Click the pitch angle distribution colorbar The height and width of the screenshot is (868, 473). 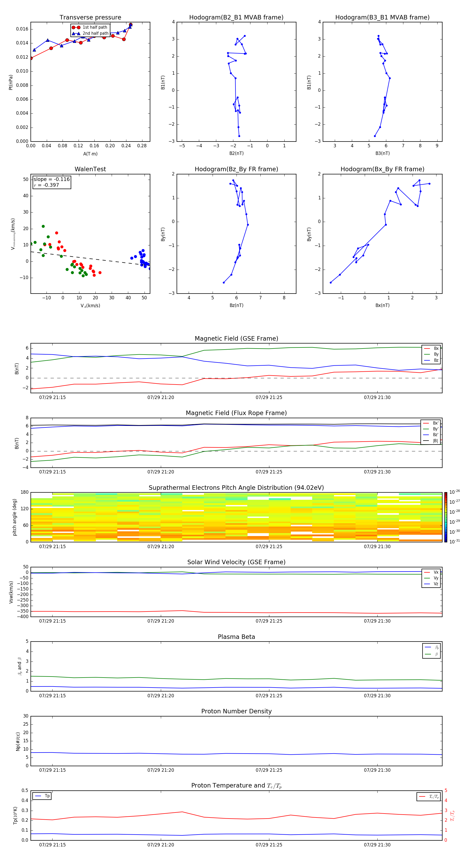point(446,517)
